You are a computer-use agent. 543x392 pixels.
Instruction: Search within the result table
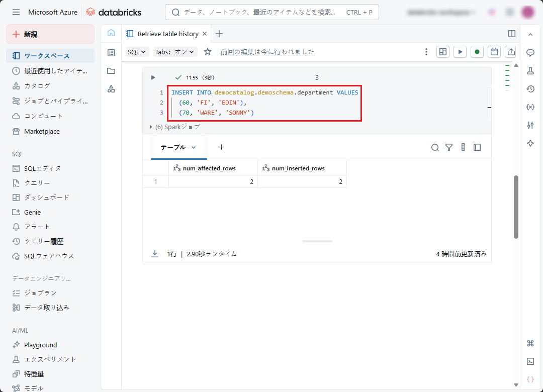[x=435, y=147]
